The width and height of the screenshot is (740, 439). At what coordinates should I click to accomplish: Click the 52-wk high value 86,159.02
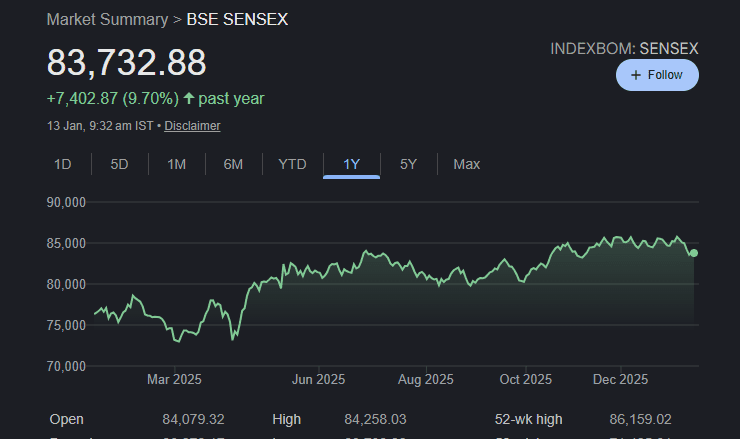tap(640, 419)
